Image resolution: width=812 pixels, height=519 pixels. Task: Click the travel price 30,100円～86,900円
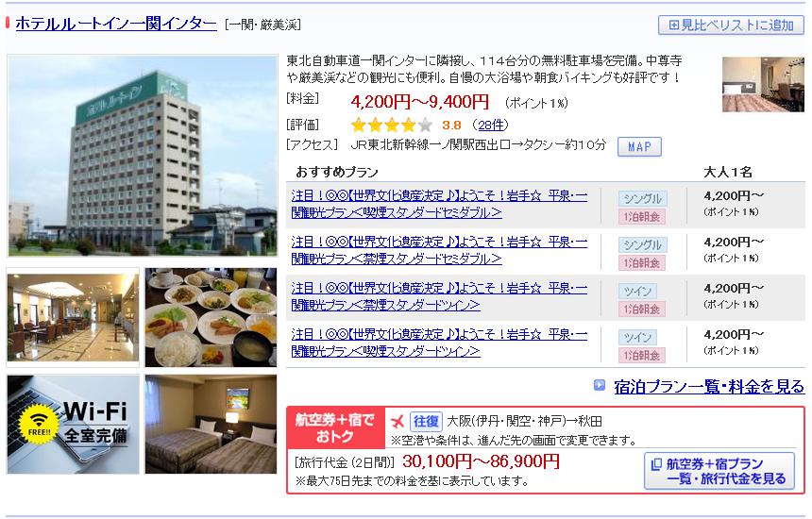(481, 461)
